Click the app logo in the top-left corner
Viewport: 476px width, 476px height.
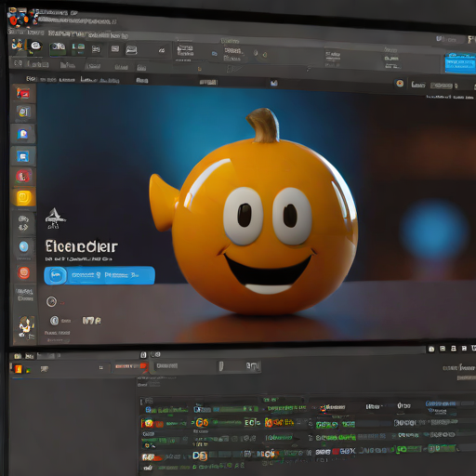click(x=21, y=18)
